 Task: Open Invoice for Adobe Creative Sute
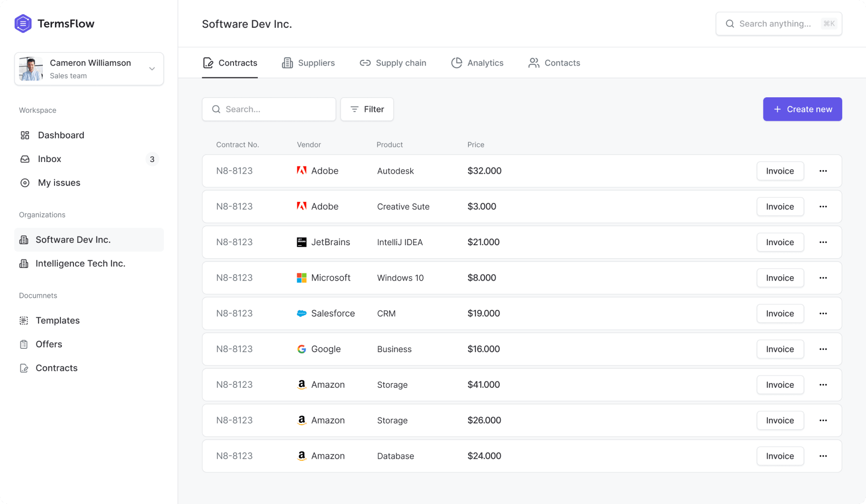click(780, 207)
